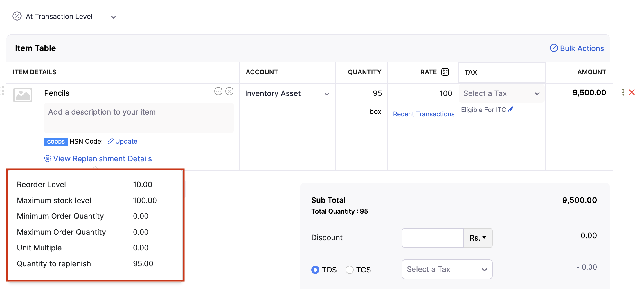
Task: Select the TCS radio button
Action: click(350, 270)
